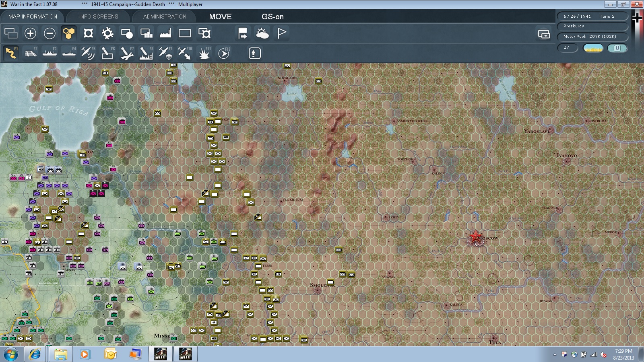Image resolution: width=644 pixels, height=362 pixels.
Task: Select the F4 ship mode
Action: (x=69, y=53)
